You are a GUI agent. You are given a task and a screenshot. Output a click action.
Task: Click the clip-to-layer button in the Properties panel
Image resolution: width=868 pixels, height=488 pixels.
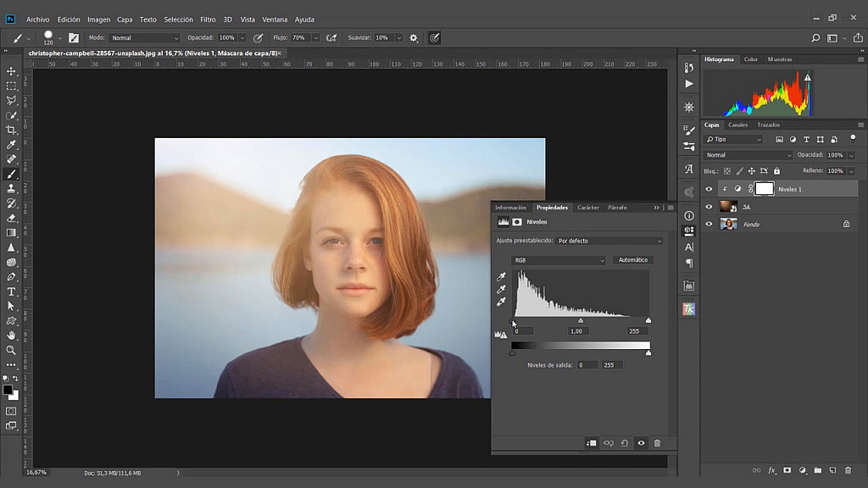[x=591, y=442]
